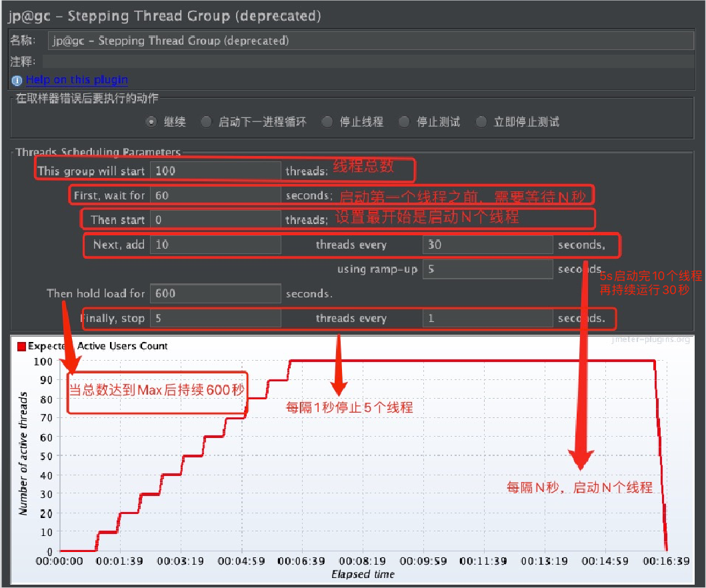Click the '00:06:39' time axis tick
706x588 pixels.
[x=301, y=561]
